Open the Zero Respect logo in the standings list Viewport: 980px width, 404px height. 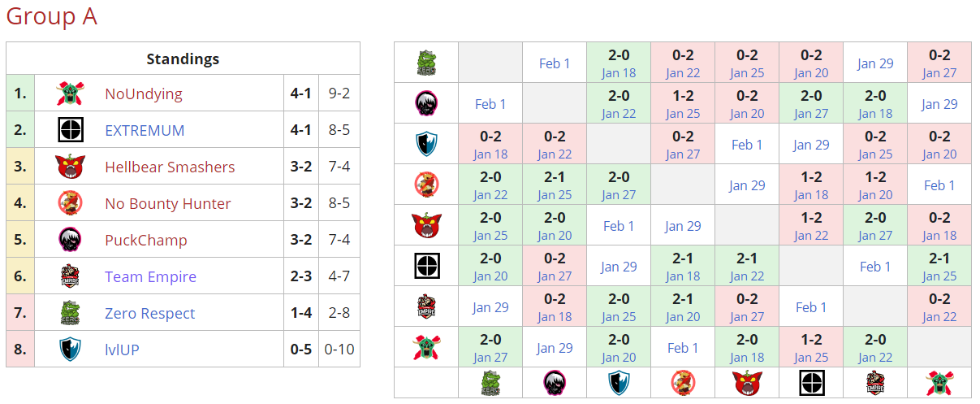[70, 313]
